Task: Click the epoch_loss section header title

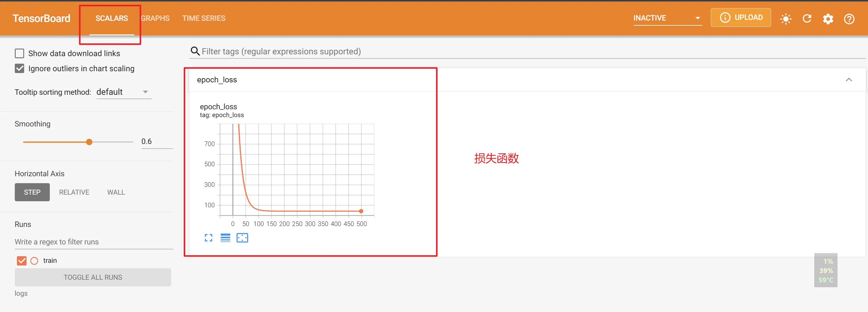Action: coord(217,80)
